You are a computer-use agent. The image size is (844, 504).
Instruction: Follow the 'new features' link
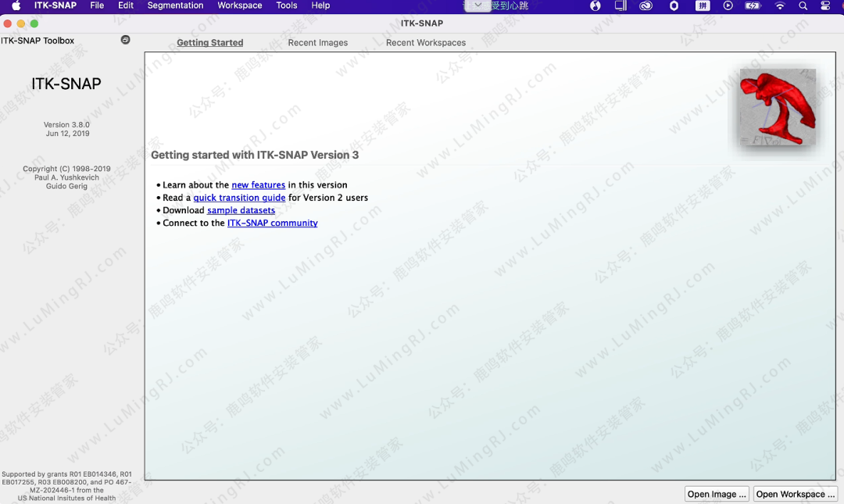(x=258, y=185)
